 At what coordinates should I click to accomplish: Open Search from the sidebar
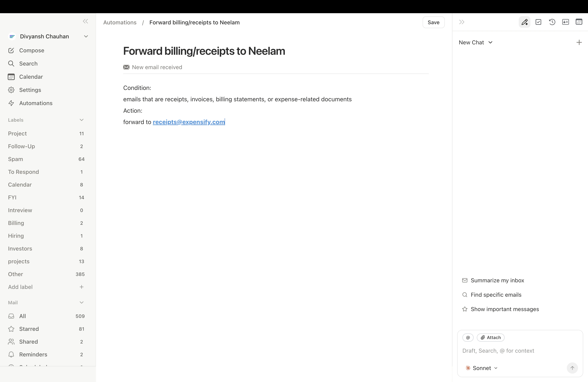[28, 63]
